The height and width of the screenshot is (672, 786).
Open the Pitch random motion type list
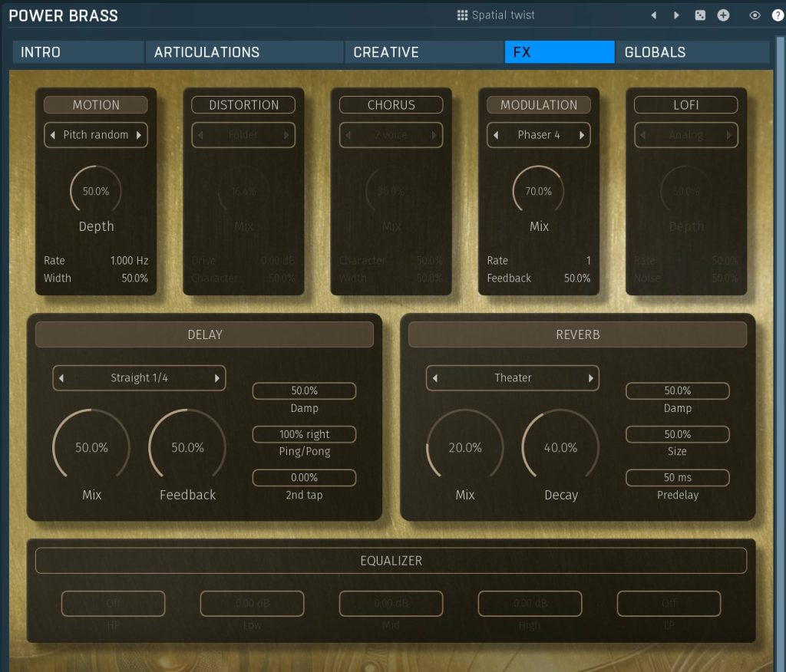tap(96, 135)
